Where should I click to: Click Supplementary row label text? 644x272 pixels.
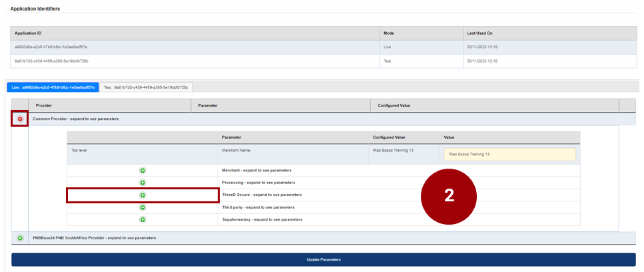(x=262, y=219)
